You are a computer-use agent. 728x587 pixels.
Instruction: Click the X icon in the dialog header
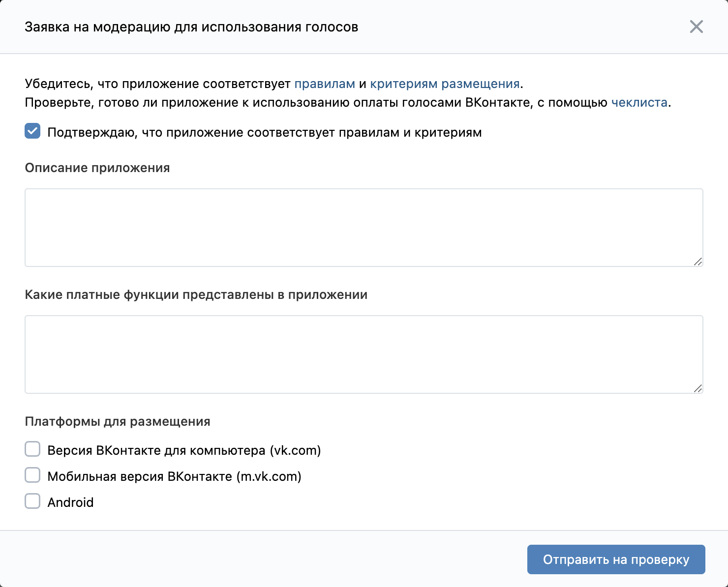696,27
